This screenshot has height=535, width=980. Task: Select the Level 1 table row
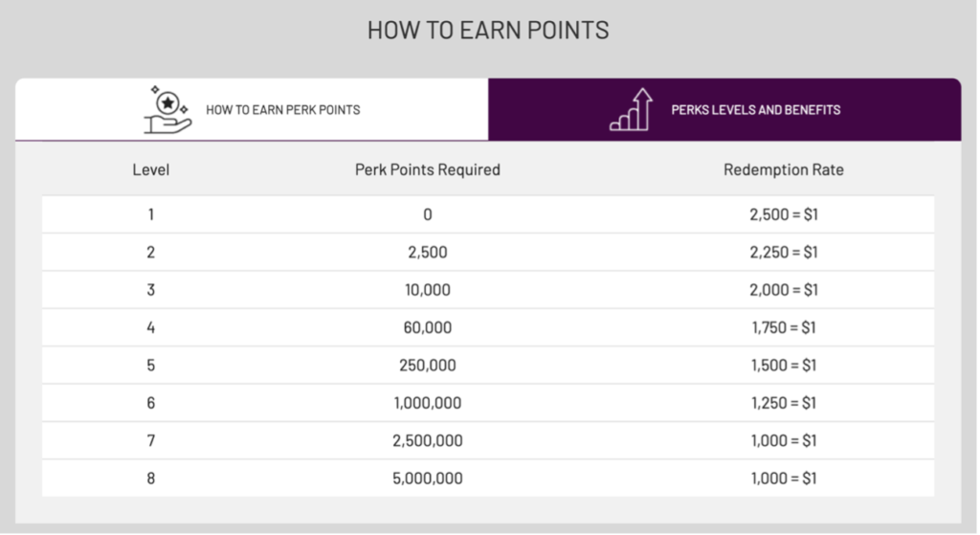488,214
